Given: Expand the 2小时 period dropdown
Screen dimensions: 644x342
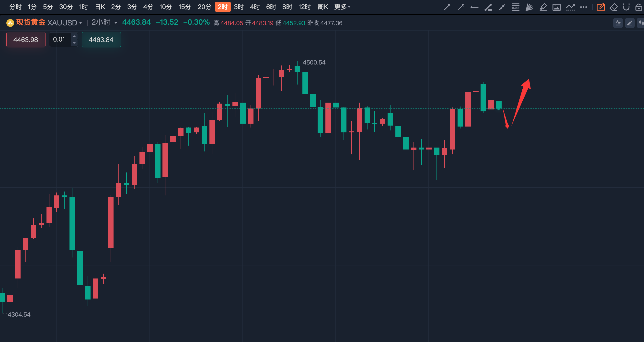Looking at the screenshot, I should pos(115,23).
